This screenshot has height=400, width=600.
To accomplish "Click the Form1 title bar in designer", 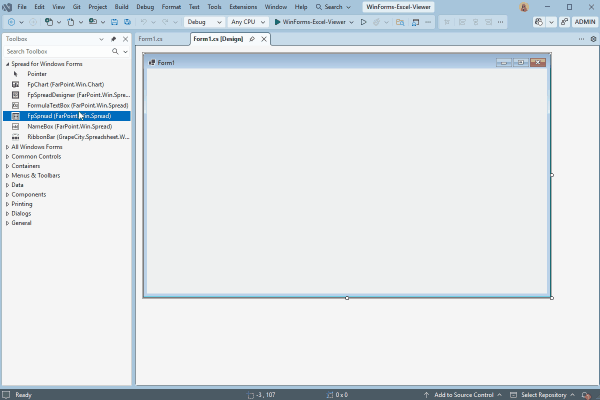I will click(x=347, y=62).
